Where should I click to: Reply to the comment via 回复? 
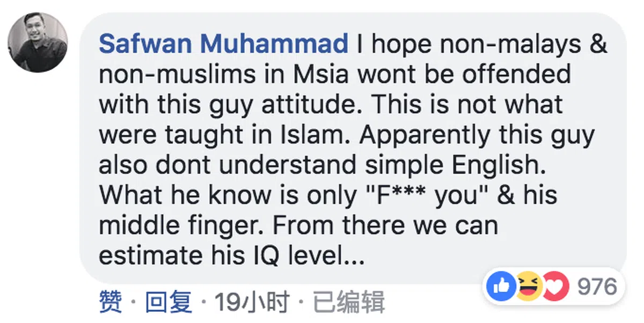point(169,303)
